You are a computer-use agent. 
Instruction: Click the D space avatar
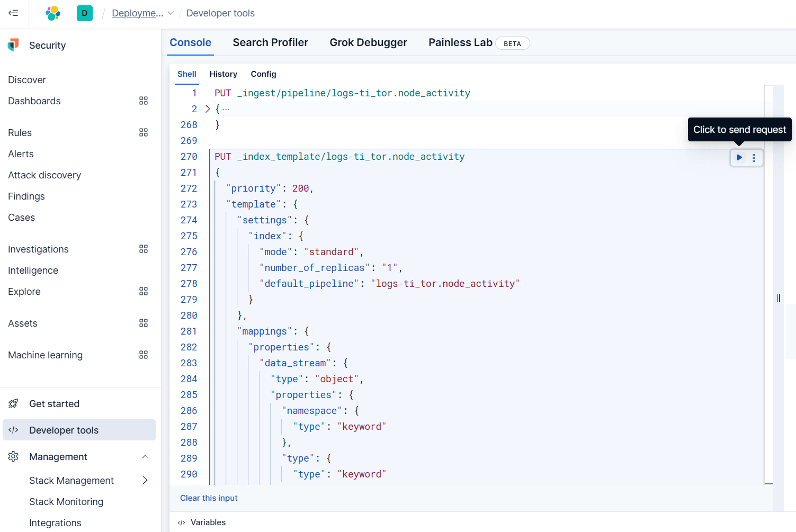(85, 13)
